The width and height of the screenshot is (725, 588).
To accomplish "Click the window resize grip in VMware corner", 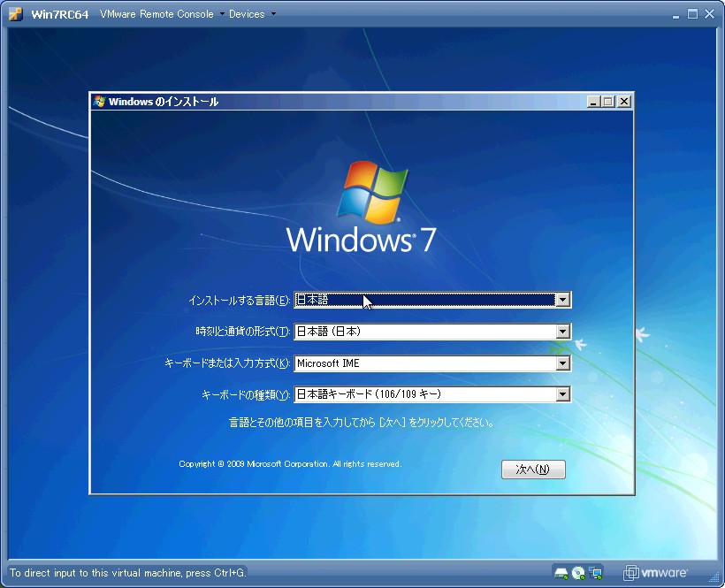I will tap(714, 575).
